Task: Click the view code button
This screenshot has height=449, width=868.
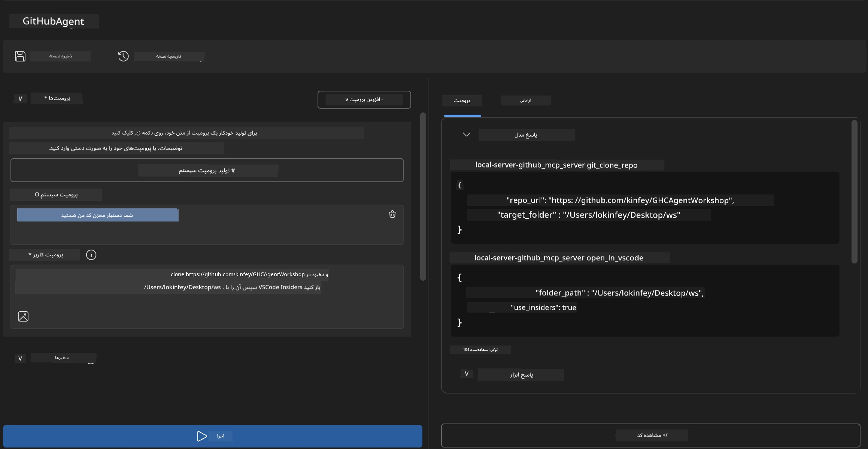Action: point(650,435)
